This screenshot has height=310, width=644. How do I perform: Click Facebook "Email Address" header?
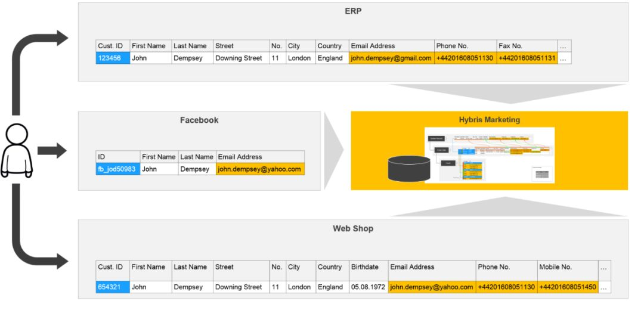coord(261,157)
